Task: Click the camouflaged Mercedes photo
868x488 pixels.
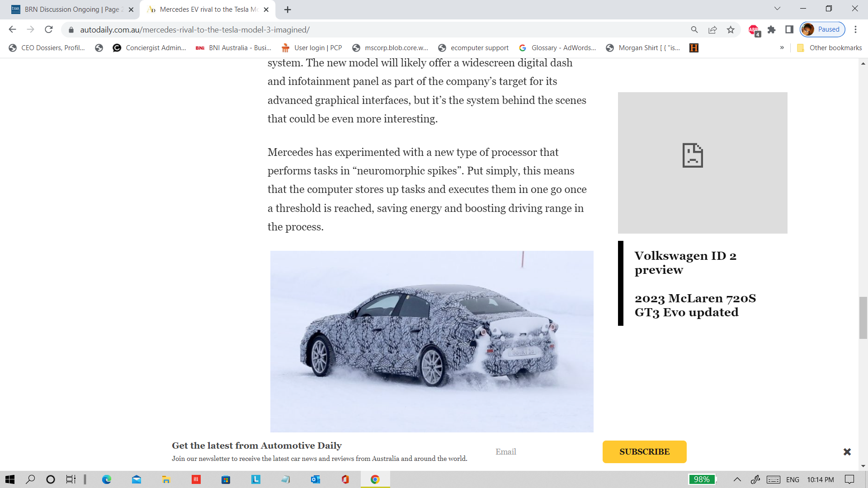Action: [432, 341]
